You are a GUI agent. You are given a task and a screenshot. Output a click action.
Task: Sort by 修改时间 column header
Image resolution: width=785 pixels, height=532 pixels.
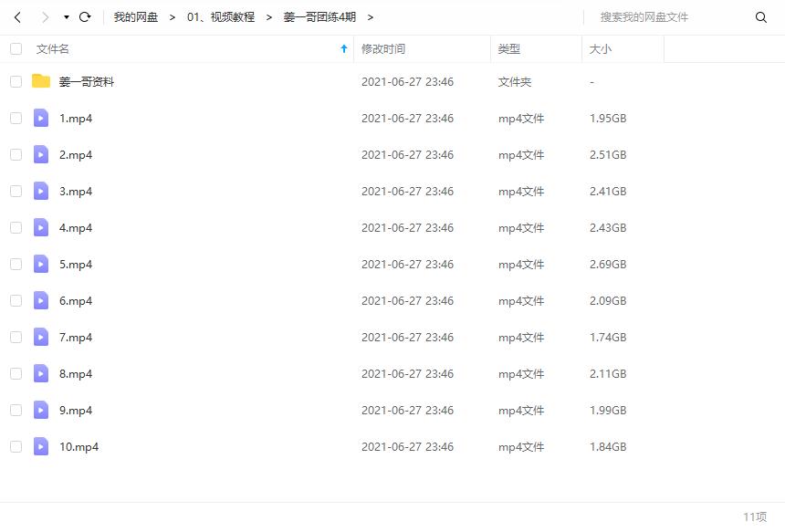point(383,49)
